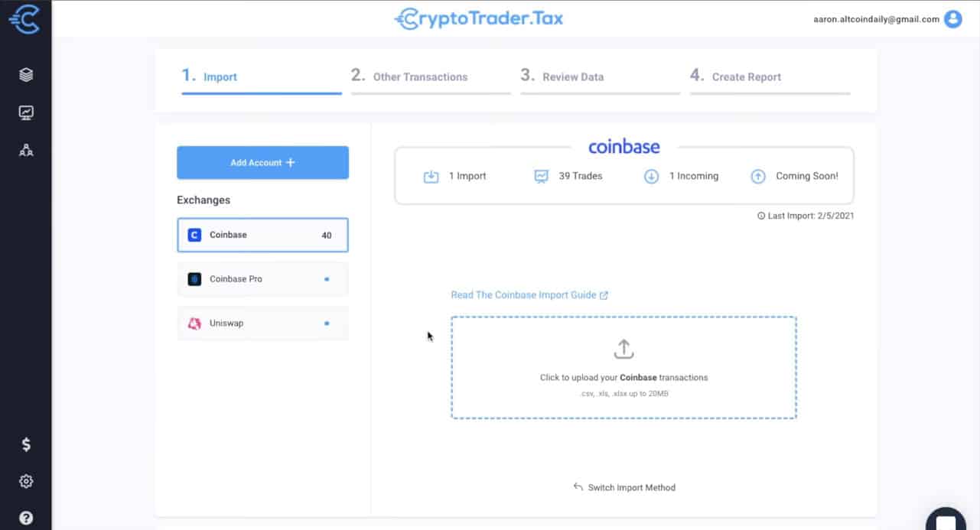Image resolution: width=980 pixels, height=530 pixels.
Task: Select the Coinbase exchange row
Action: tap(263, 235)
